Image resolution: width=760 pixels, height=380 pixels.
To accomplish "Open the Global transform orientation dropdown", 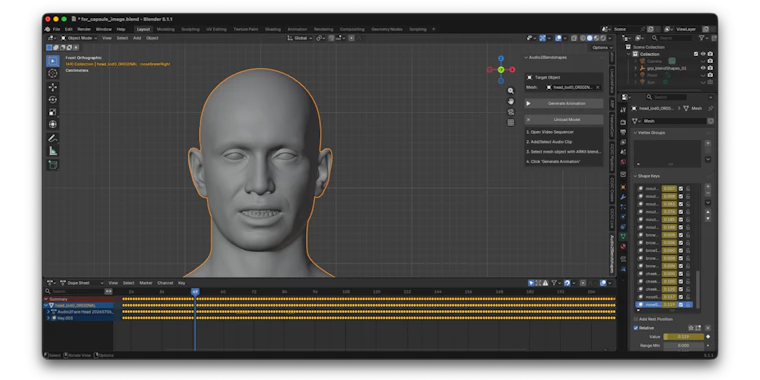I will 301,38.
